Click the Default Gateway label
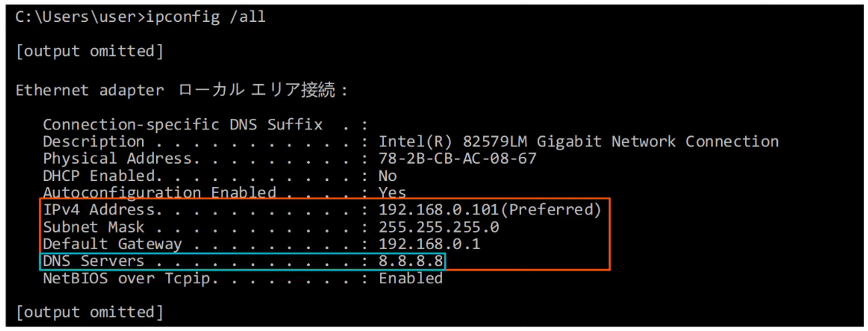The height and width of the screenshot is (331, 868). coord(112,244)
